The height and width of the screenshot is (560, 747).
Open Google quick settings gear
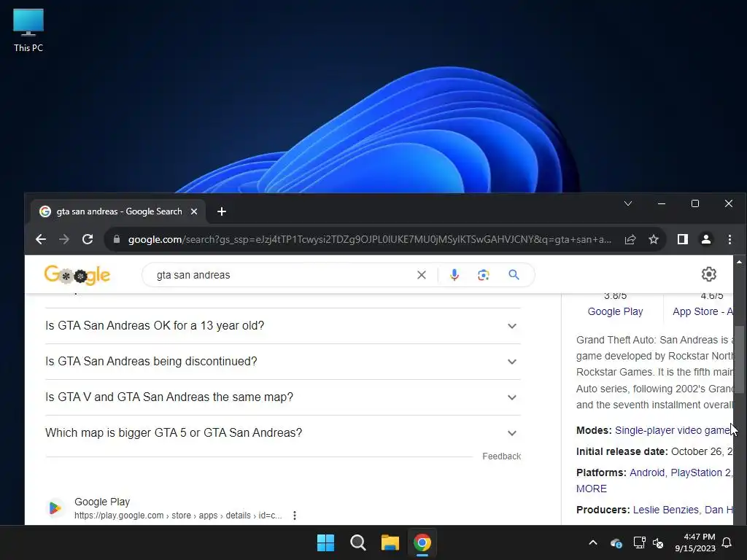[x=709, y=274]
